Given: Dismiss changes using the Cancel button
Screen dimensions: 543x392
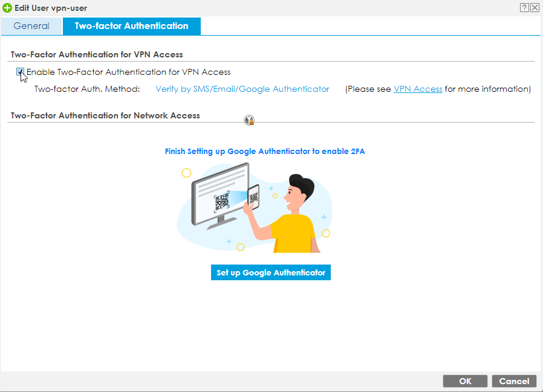Looking at the screenshot, I should 514,381.
